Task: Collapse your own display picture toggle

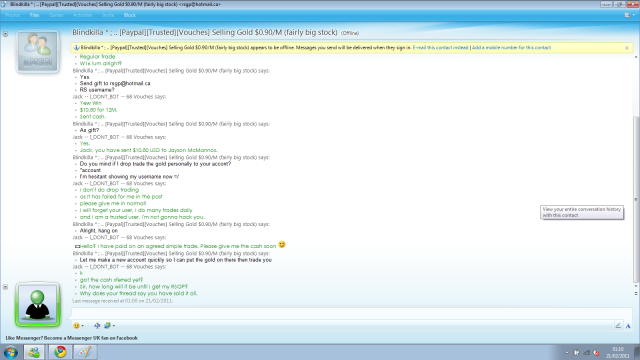Action: (x=5, y=287)
